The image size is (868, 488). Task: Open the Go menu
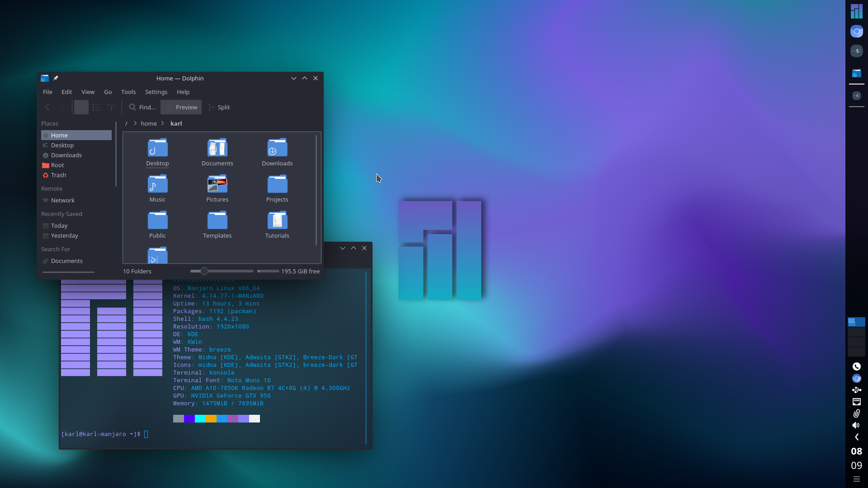[x=108, y=92]
